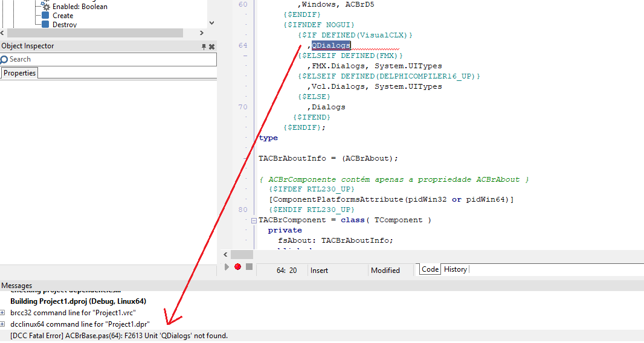Start macro playback with play icon
The width and height of the screenshot is (644, 343).
click(x=227, y=266)
